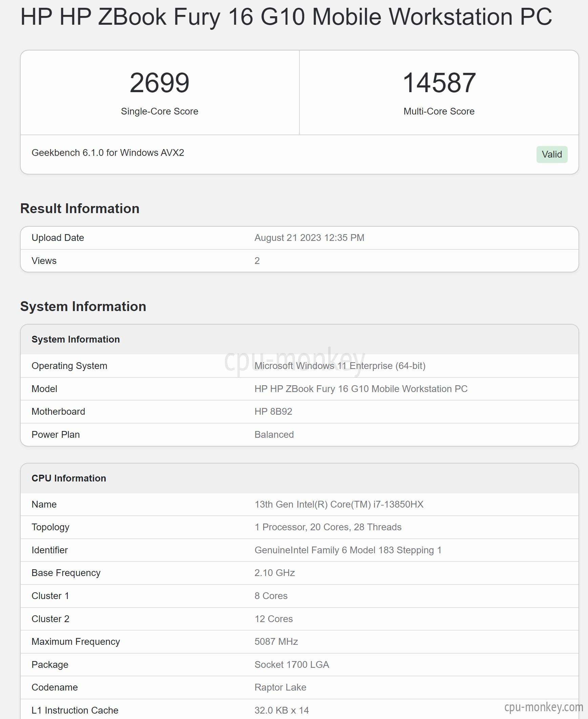Viewport: 588px width, 719px height.
Task: Click the Views count value 2
Action: pos(257,261)
